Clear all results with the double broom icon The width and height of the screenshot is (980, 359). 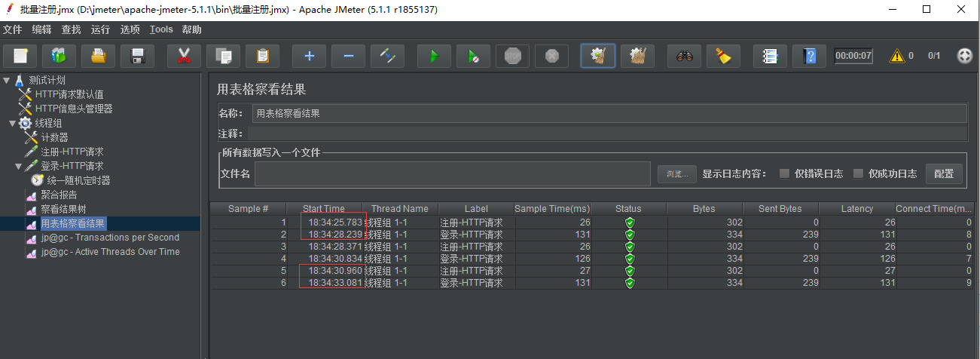coord(637,56)
